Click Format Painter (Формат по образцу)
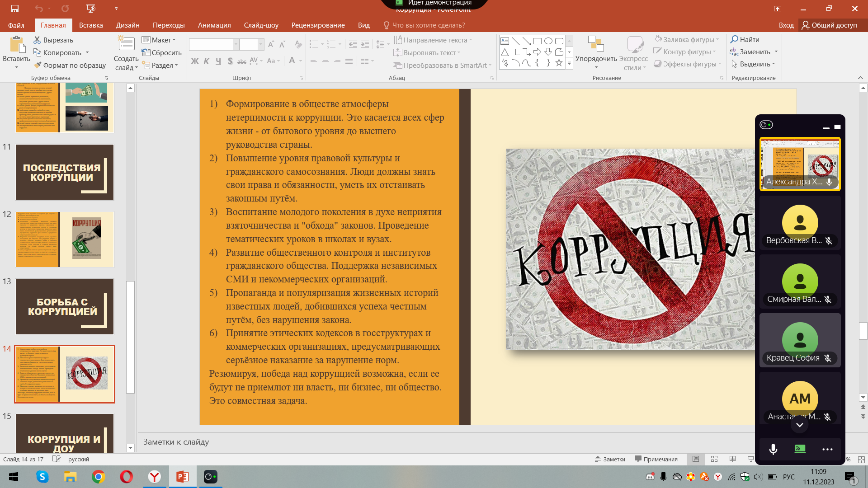868x488 pixels. (70, 66)
